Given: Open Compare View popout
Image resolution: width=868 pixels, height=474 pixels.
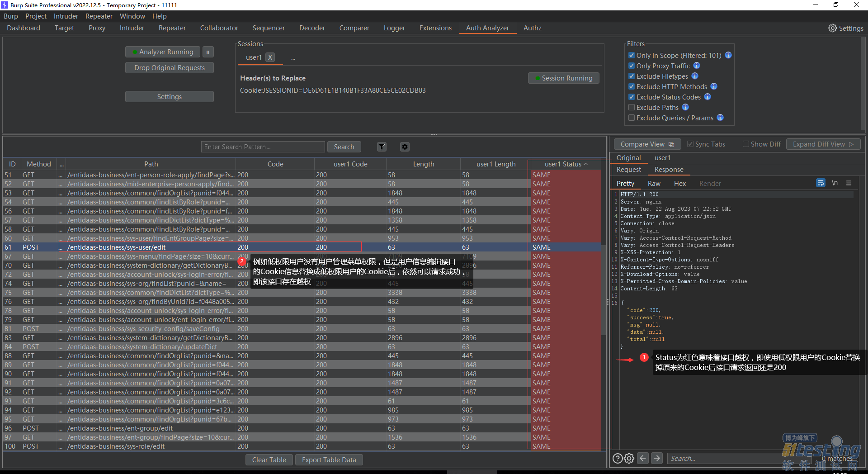Looking at the screenshot, I should tap(647, 144).
